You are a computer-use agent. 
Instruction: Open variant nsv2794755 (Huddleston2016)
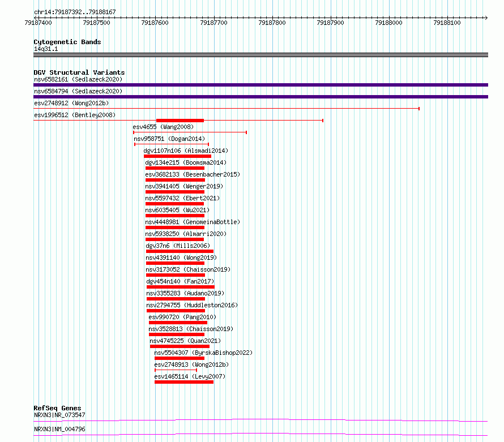pyautogui.click(x=192, y=305)
